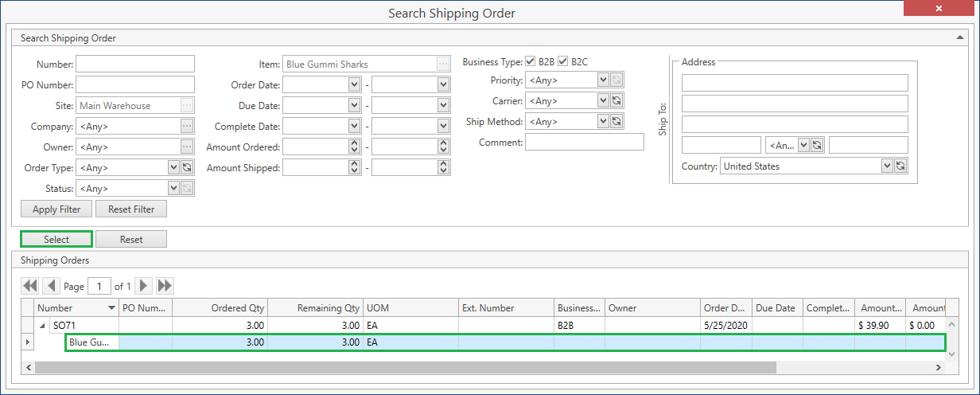Open Site lookup ellipsis button
980x395 pixels.
click(187, 106)
